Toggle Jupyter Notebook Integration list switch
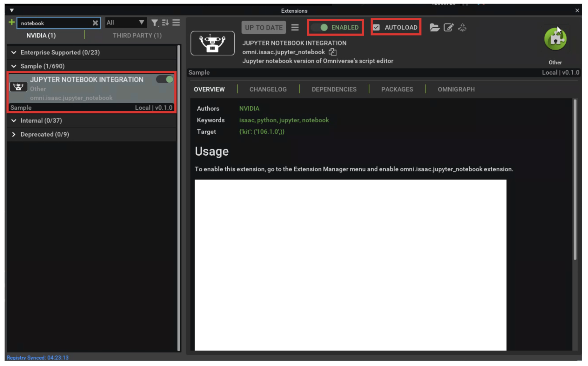This screenshot has width=588, height=366. click(x=165, y=79)
